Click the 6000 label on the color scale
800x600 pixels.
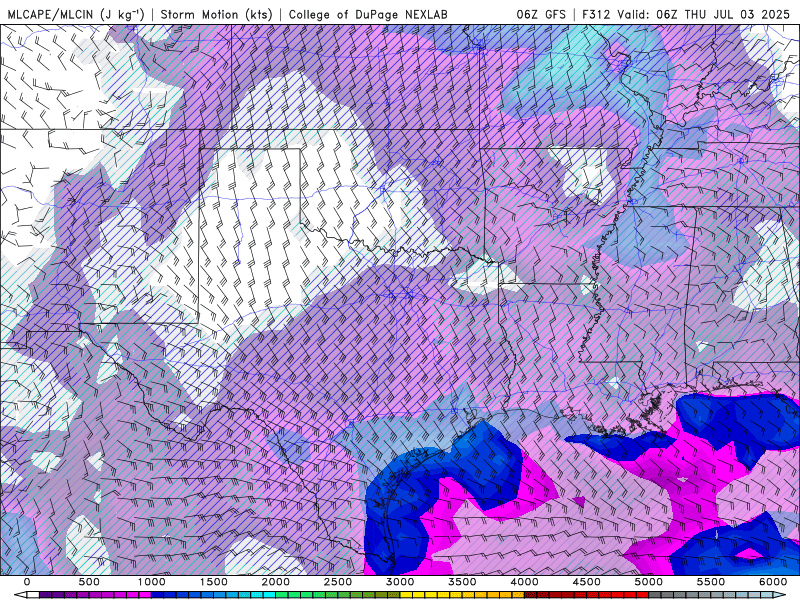point(773,582)
